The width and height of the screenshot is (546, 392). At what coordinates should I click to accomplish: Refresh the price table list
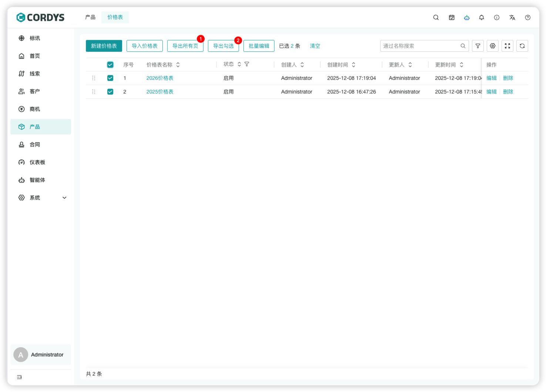click(x=522, y=46)
